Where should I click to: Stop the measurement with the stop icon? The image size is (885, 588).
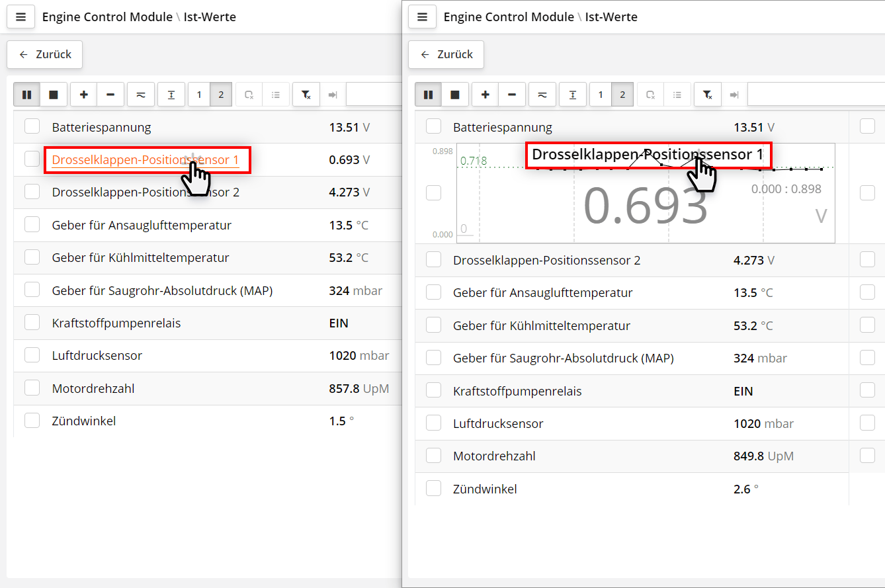point(454,94)
